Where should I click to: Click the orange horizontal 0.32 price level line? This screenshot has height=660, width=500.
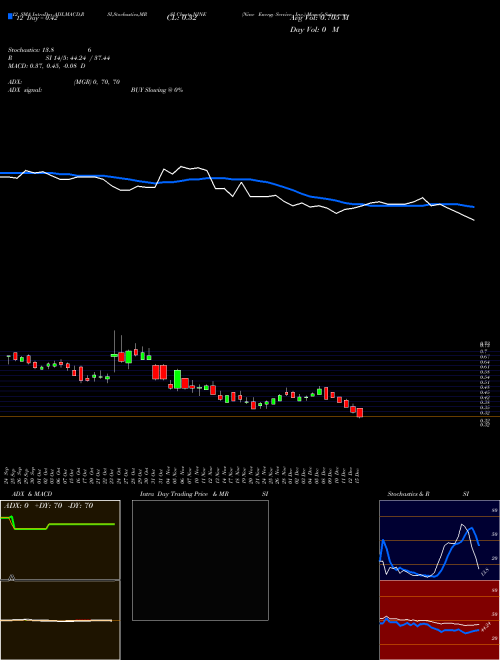250,417
